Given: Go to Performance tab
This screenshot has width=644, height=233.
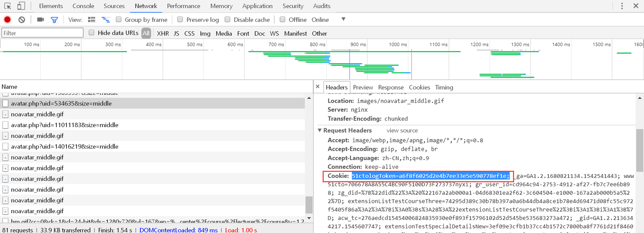Looking at the screenshot, I should coord(184,6).
